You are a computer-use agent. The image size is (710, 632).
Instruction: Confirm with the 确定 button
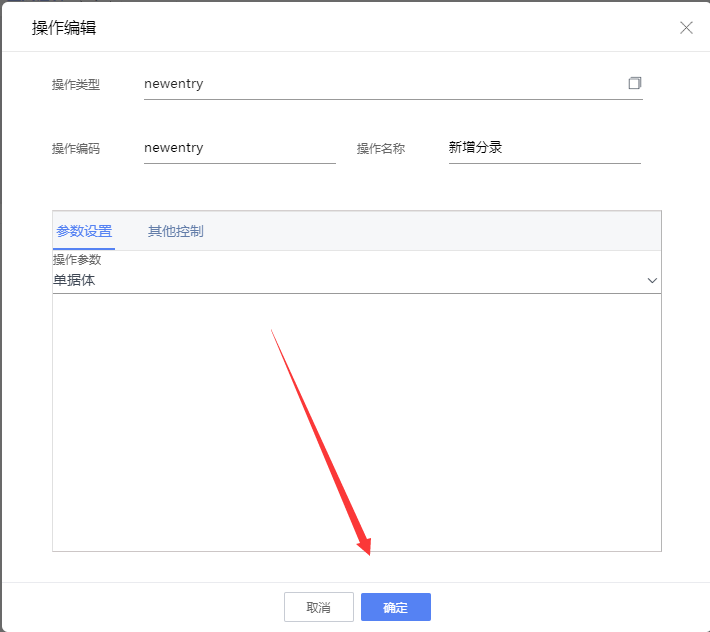point(396,607)
